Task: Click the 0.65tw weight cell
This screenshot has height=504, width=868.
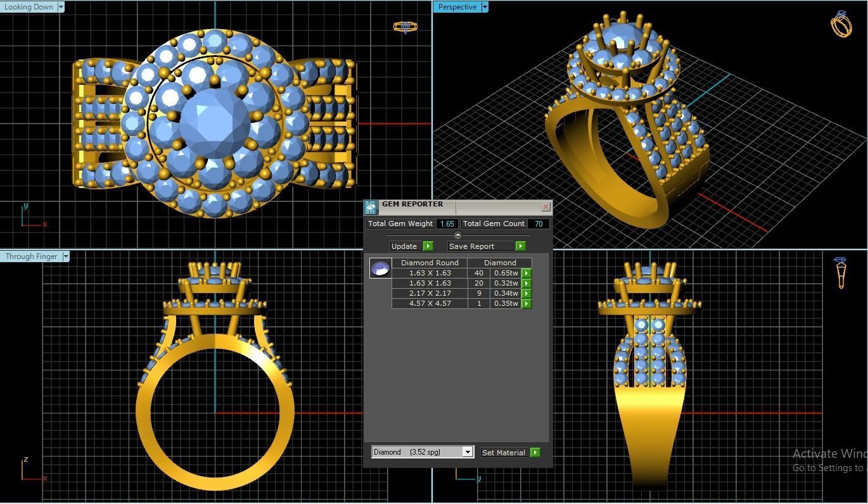Action: [x=506, y=273]
